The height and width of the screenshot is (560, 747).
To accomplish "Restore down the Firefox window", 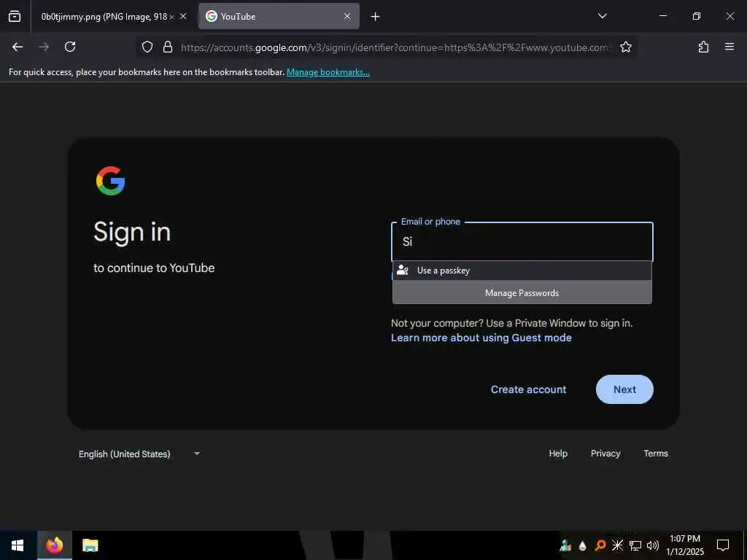I will tap(696, 16).
